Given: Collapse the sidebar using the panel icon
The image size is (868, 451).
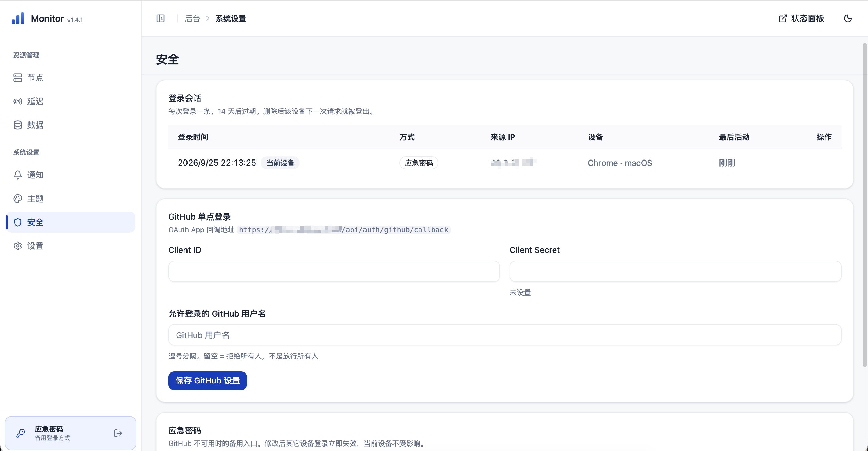Looking at the screenshot, I should pyautogui.click(x=160, y=18).
